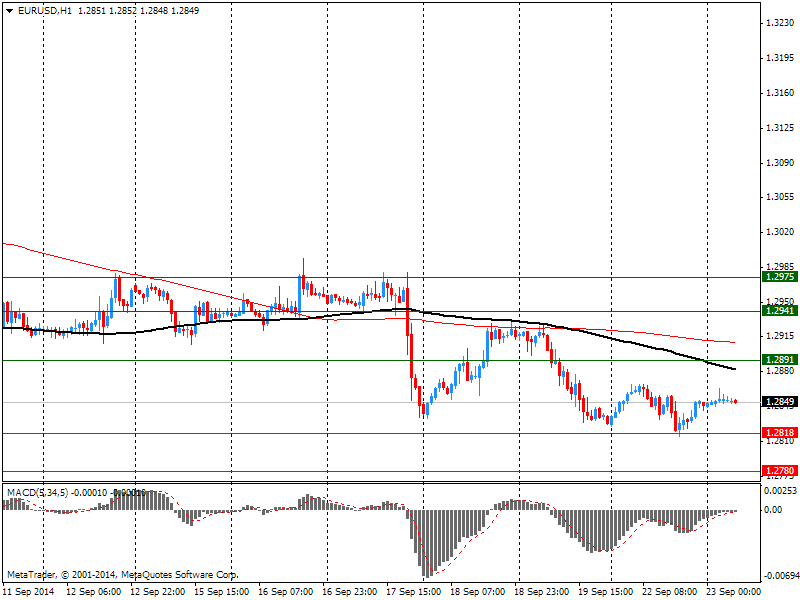Click the 18 Sep 07:00 time label
This screenshot has height=600, width=800.
[x=478, y=592]
